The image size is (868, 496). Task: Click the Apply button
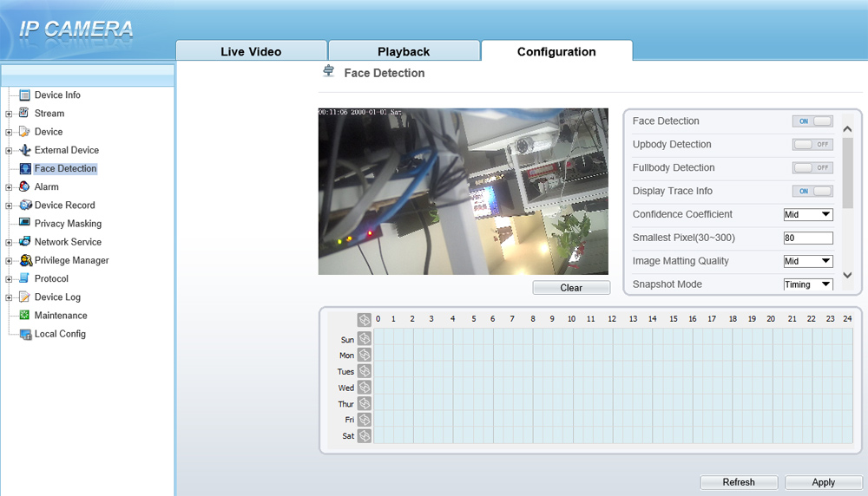point(824,482)
